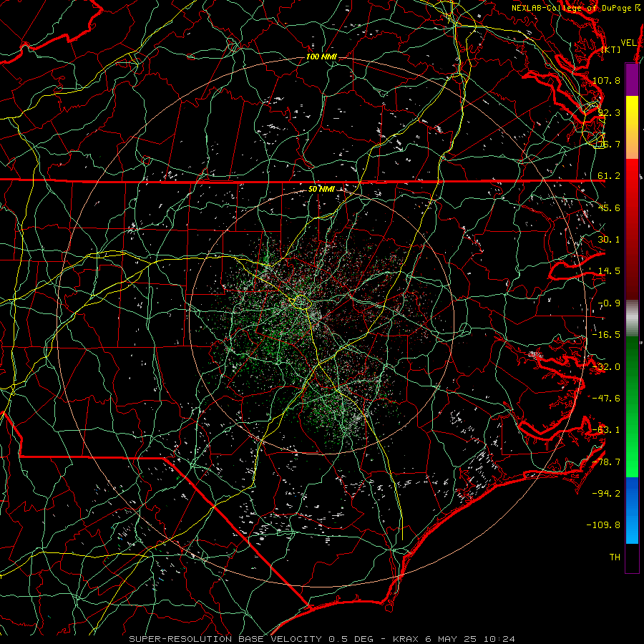Click the [KT] units label
The height and width of the screenshot is (644, 644).
click(x=611, y=49)
